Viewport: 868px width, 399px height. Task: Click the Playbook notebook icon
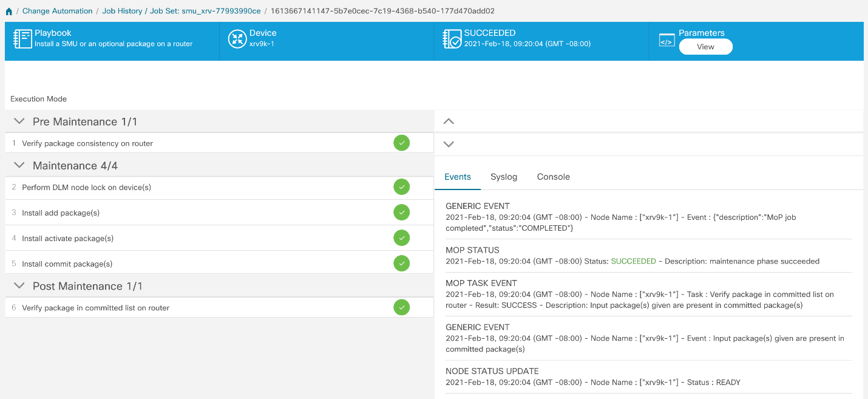point(22,38)
